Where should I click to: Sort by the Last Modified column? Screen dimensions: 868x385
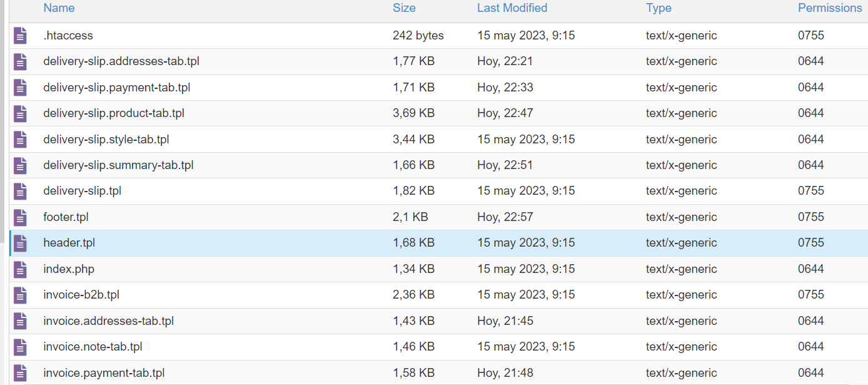click(512, 8)
